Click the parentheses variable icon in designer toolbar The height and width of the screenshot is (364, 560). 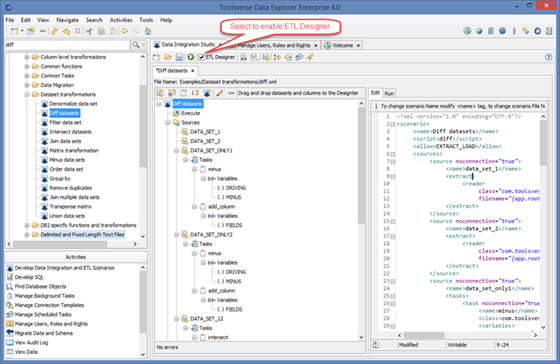click(195, 93)
